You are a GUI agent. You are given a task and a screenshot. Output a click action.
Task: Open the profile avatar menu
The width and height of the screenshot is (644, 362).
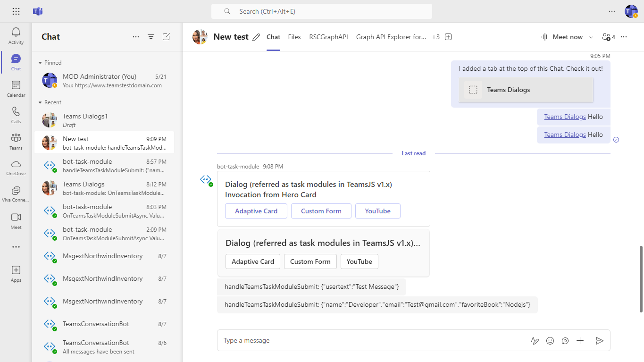[631, 11]
